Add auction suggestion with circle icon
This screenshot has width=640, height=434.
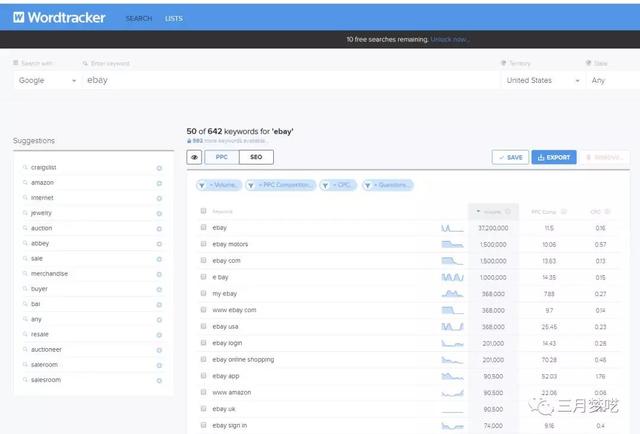pyautogui.click(x=159, y=229)
